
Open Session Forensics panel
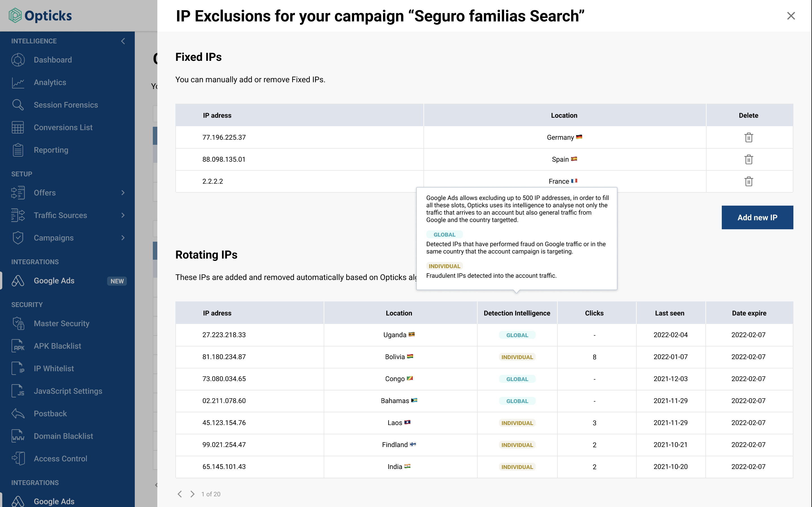(x=66, y=104)
